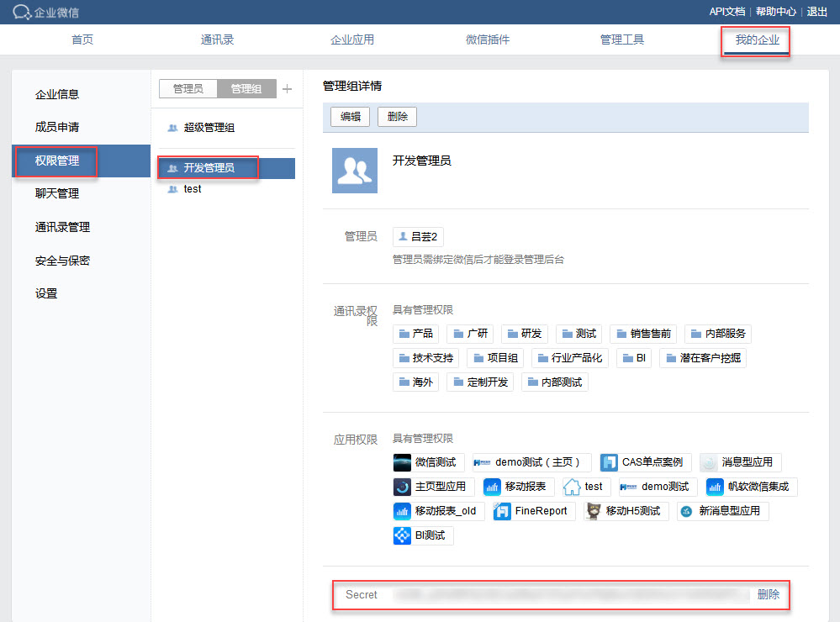
Task: Open the test app house icon
Action: pos(572,487)
